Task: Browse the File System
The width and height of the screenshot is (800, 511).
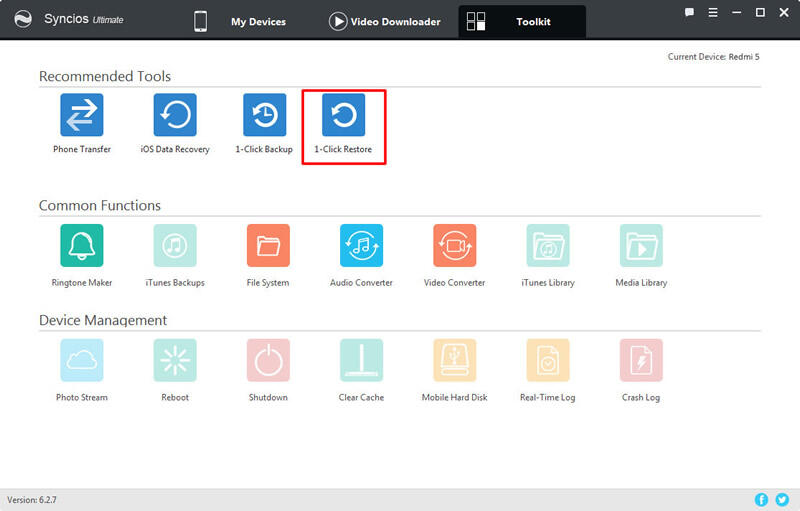Action: point(268,245)
